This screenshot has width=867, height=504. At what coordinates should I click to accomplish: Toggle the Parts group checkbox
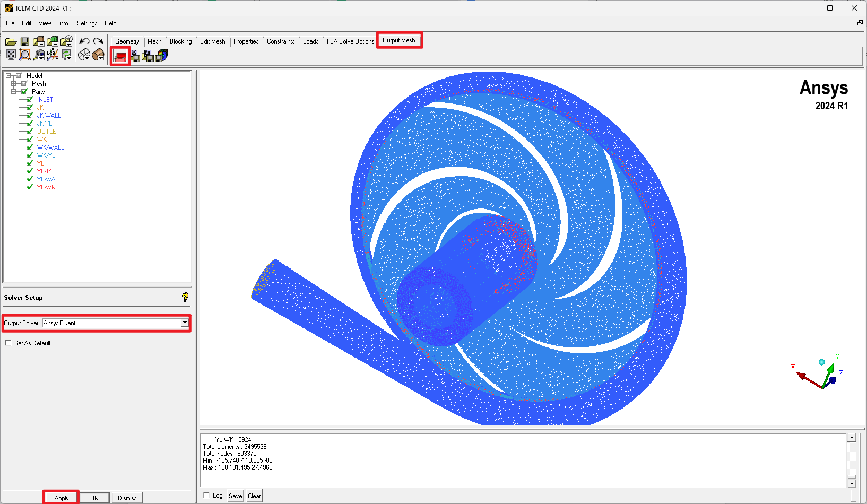click(24, 91)
